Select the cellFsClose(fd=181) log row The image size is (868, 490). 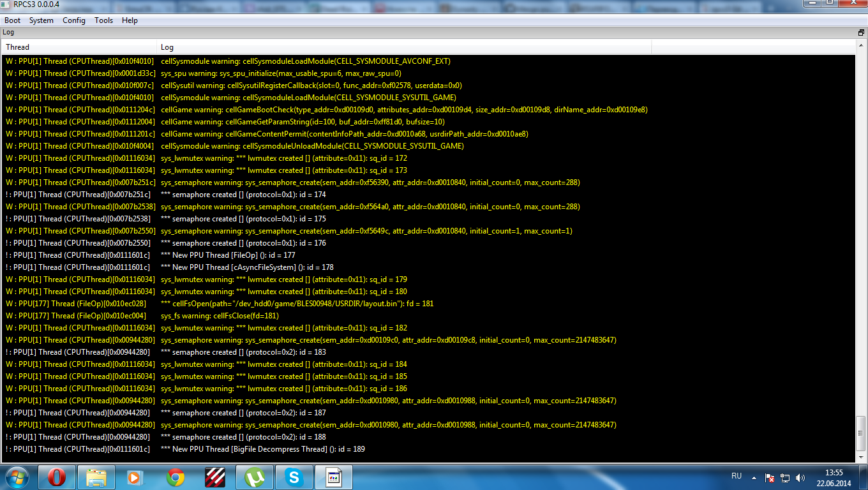(428, 316)
